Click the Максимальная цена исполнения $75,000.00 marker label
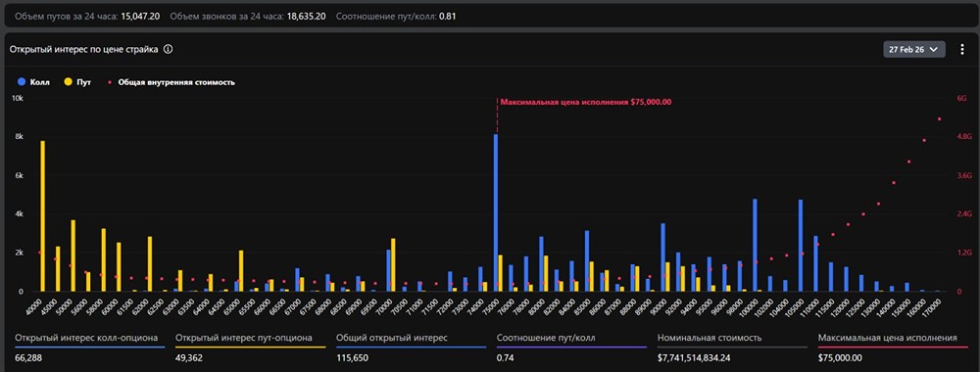 (586, 102)
